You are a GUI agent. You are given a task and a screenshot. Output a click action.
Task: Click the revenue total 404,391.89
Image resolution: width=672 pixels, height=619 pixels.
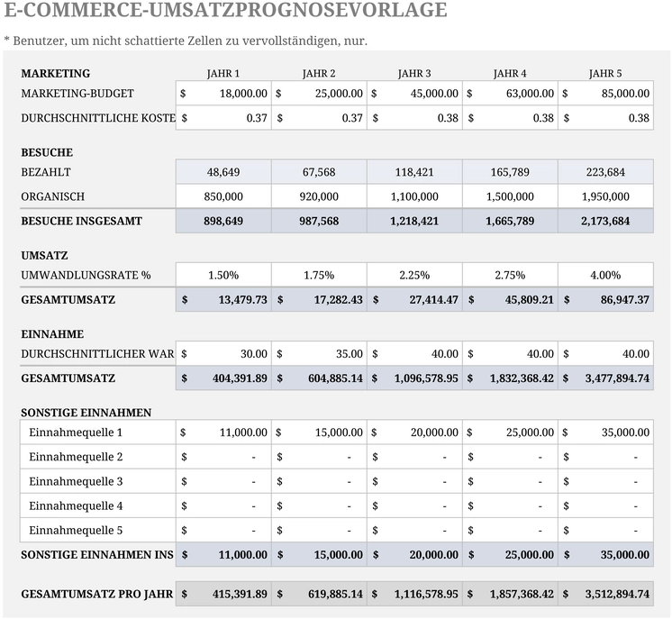[223, 378]
